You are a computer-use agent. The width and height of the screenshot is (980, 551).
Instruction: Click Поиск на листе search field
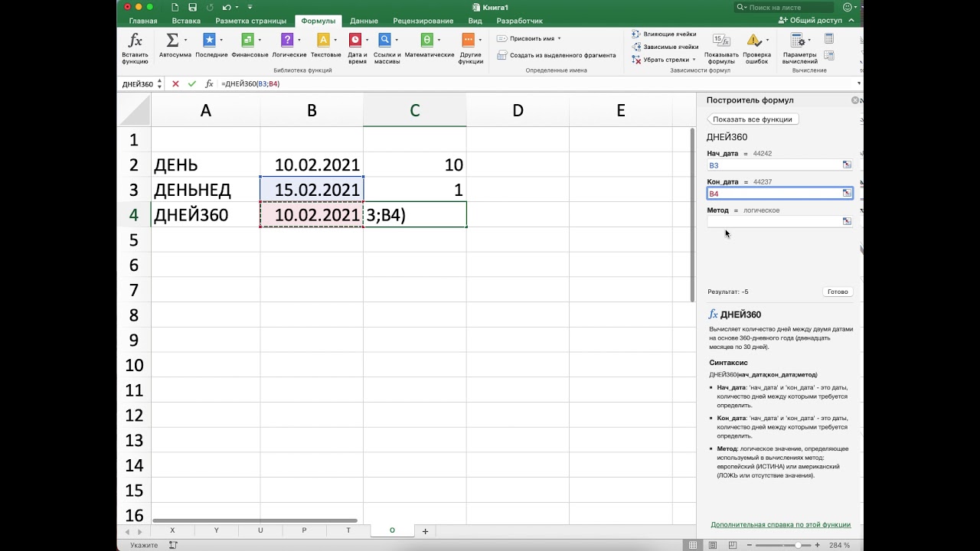(784, 7)
